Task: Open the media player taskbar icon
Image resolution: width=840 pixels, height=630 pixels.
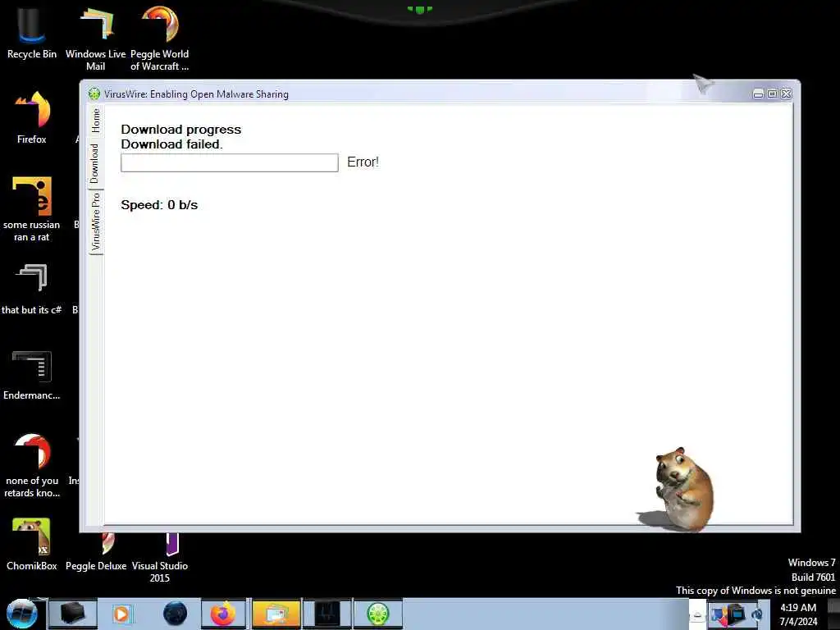Action: coord(122,614)
